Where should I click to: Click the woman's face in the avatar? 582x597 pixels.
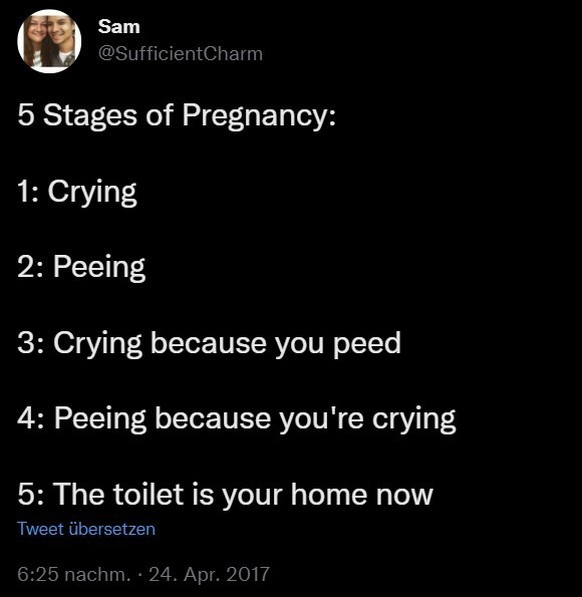point(37,32)
